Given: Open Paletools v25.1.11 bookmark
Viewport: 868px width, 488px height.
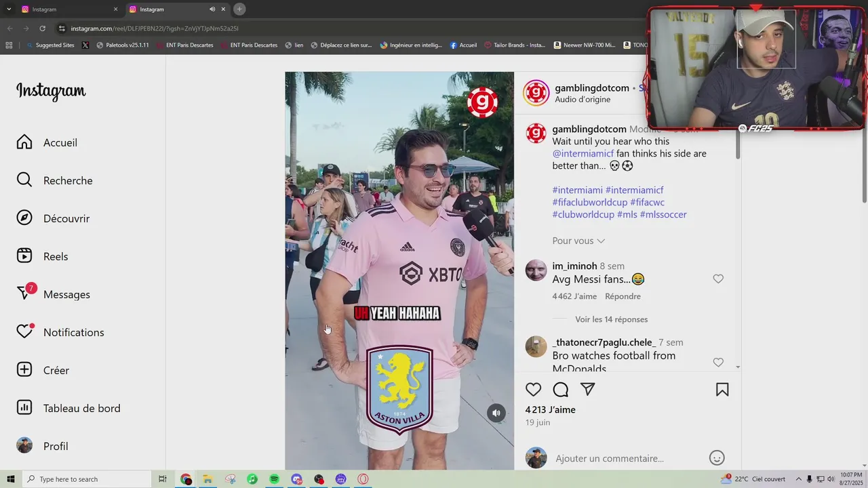Looking at the screenshot, I should pos(123,45).
